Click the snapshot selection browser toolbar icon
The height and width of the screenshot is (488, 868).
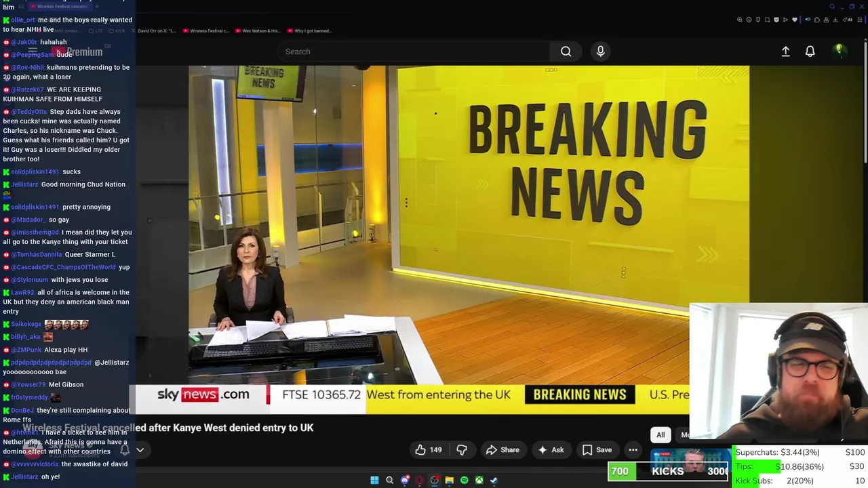click(767, 20)
